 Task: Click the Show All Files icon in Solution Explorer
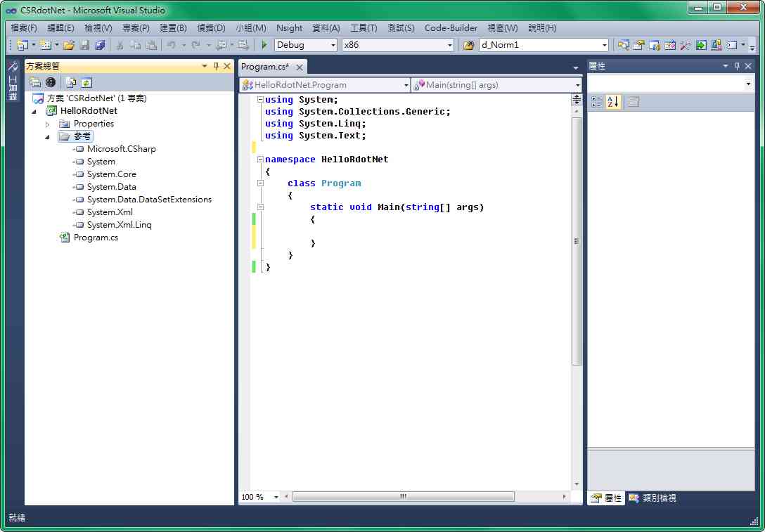pos(71,82)
